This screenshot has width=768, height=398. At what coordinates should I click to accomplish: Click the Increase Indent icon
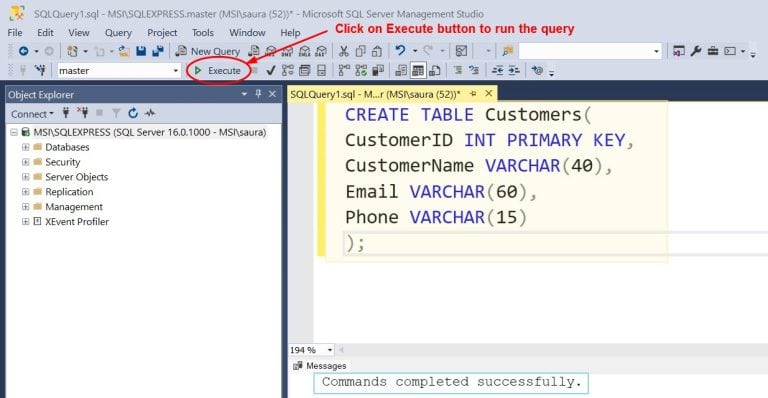tap(514, 70)
